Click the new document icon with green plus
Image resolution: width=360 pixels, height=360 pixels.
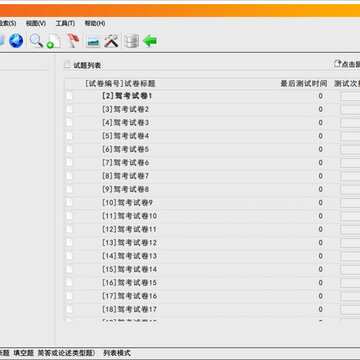pyautogui.click(x=54, y=41)
